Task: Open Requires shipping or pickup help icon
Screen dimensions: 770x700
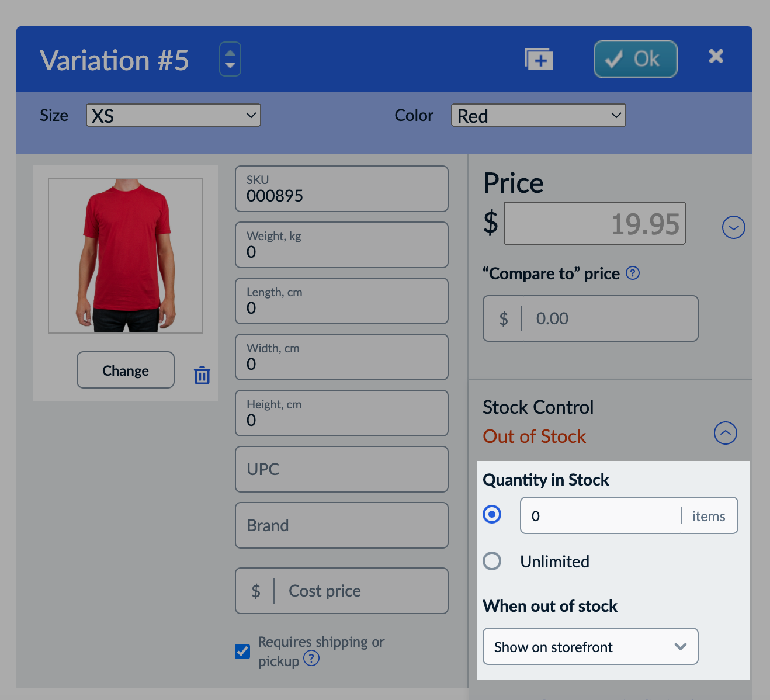Action: 311,659
